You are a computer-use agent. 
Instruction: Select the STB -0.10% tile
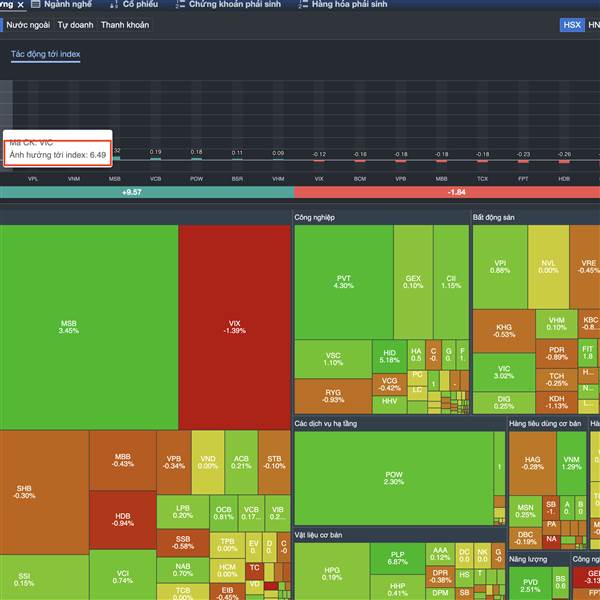pos(274,462)
